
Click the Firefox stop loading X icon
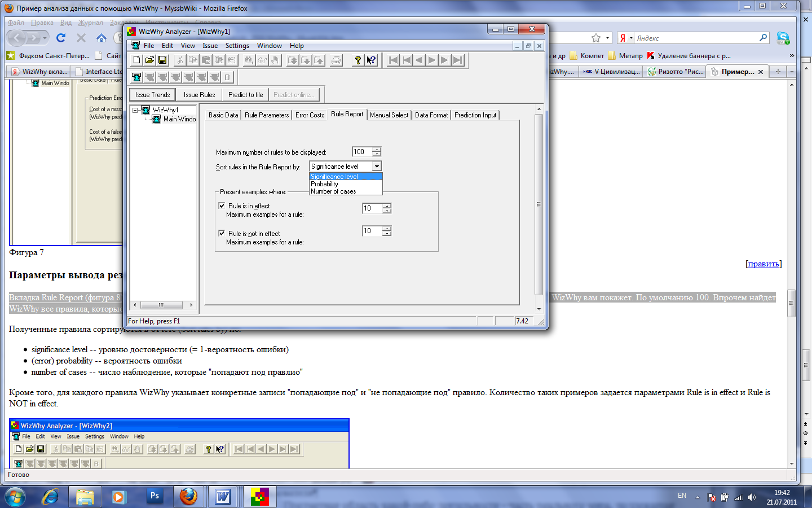pos(81,38)
